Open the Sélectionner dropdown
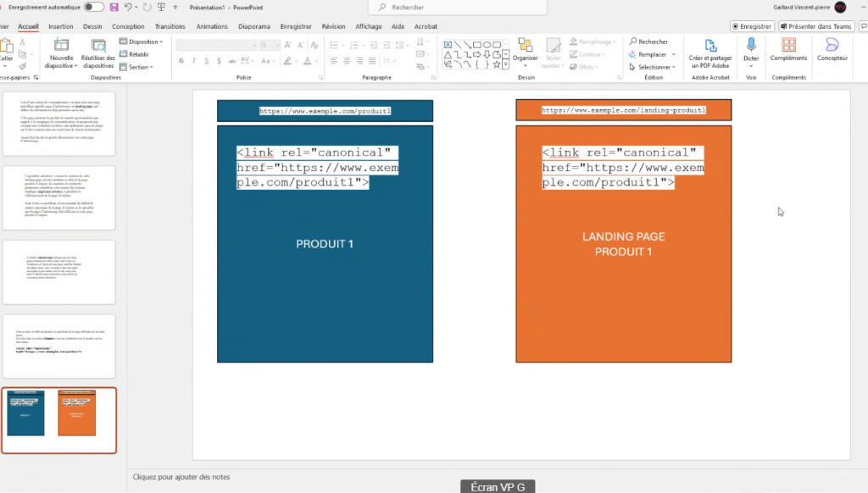Image resolution: width=868 pixels, height=493 pixels. point(652,67)
